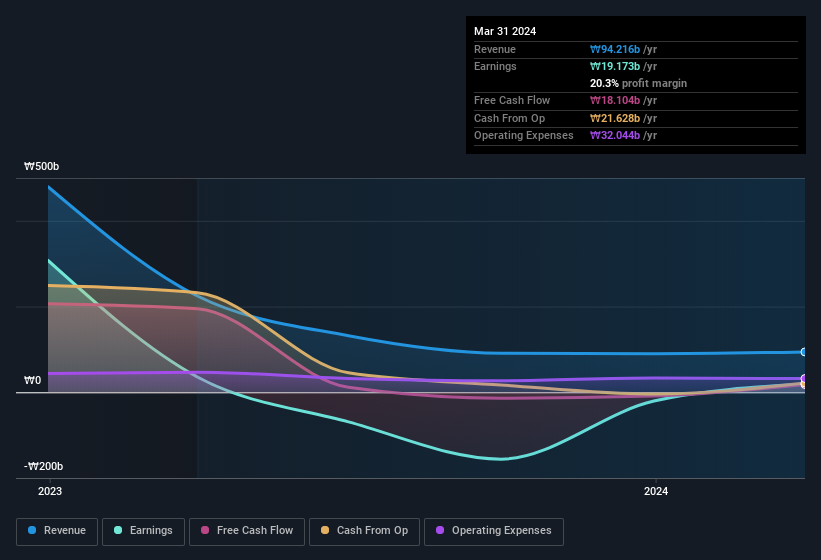Toggle the Earnings legend button
This screenshot has width=821, height=560.
(x=143, y=531)
